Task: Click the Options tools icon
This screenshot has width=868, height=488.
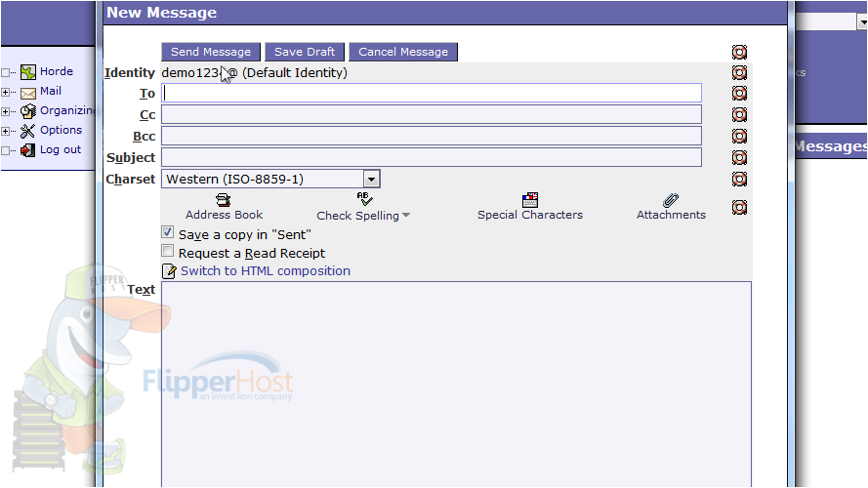Action: pyautogui.click(x=27, y=131)
